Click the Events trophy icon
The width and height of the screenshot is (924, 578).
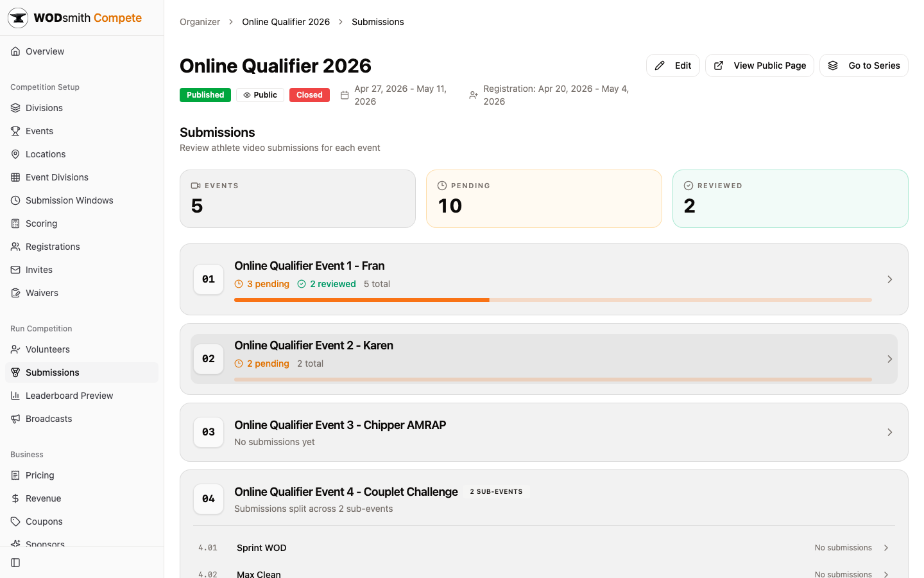click(x=15, y=131)
